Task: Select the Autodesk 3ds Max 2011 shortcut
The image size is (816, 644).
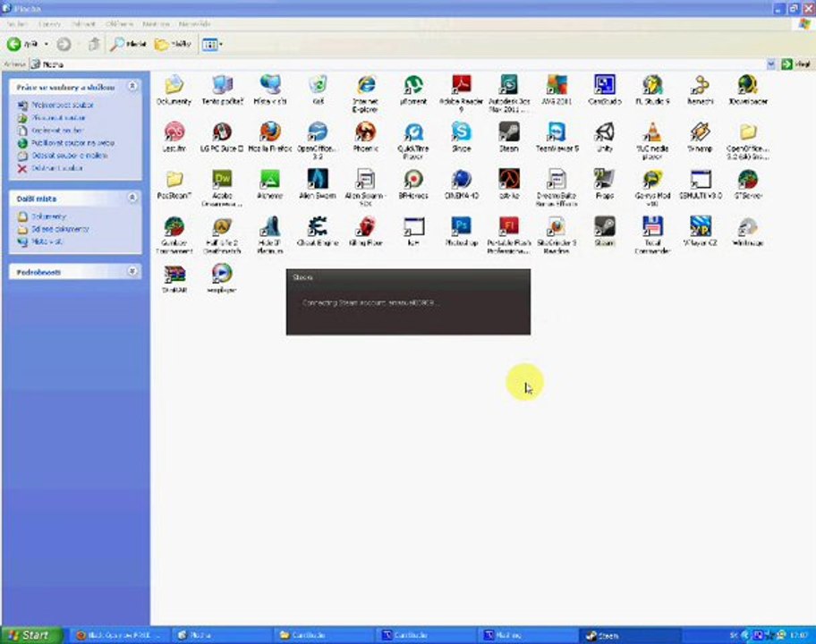Action: (508, 94)
